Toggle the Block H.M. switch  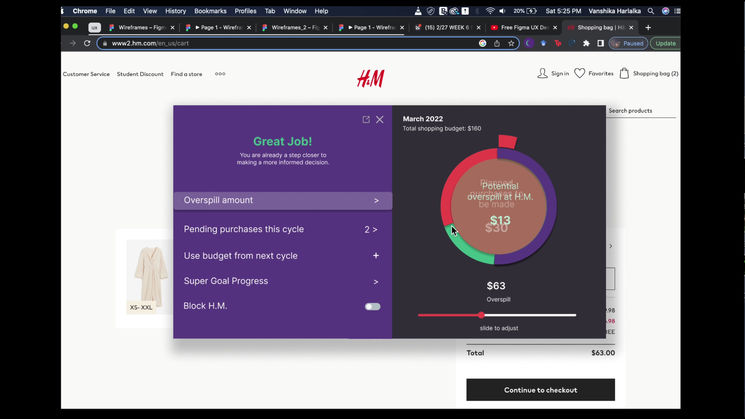tap(372, 306)
